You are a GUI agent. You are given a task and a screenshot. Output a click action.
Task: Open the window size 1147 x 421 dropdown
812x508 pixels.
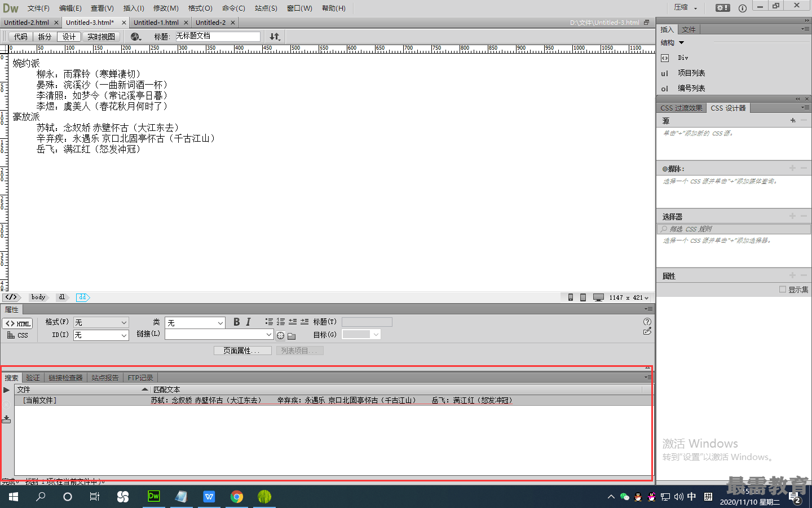(629, 297)
